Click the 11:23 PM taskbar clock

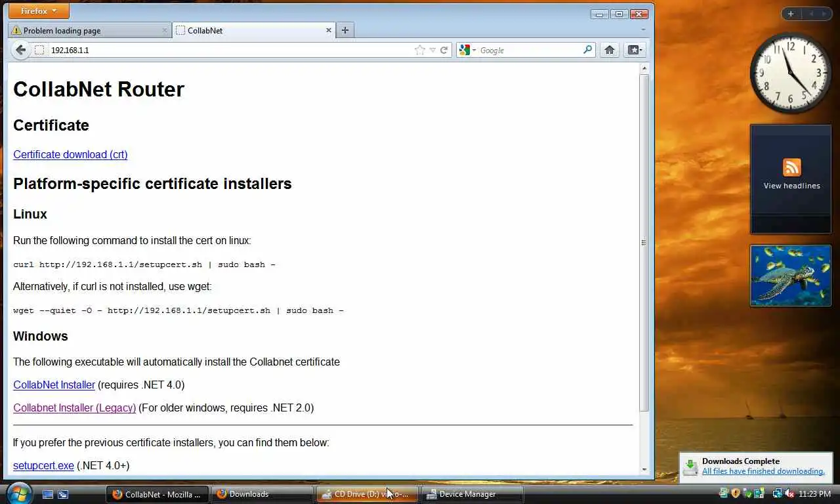[815, 493]
